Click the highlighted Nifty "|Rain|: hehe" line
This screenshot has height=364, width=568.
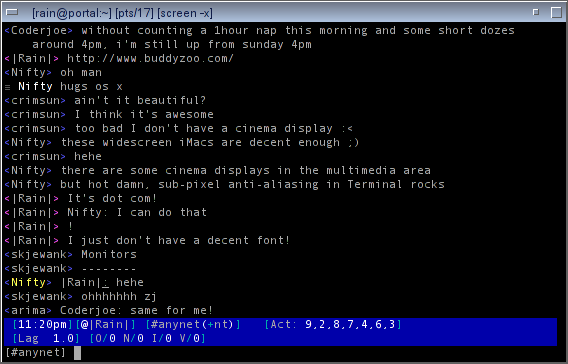pos(74,283)
